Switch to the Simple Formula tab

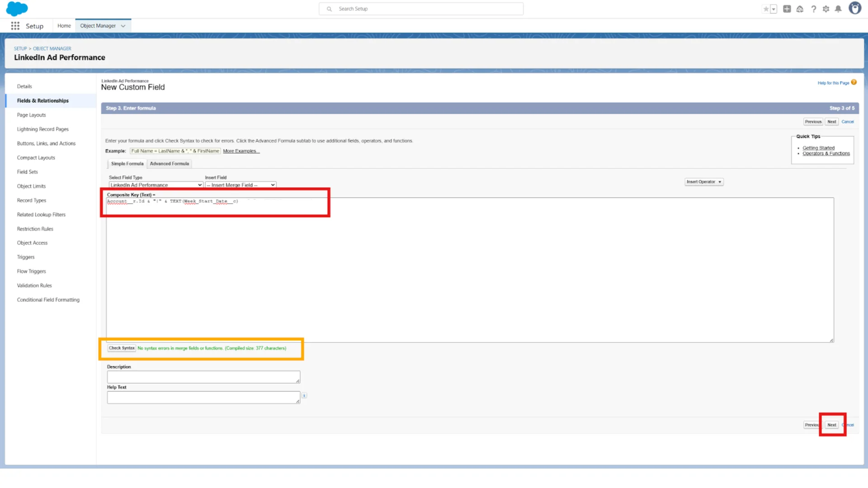127,164
